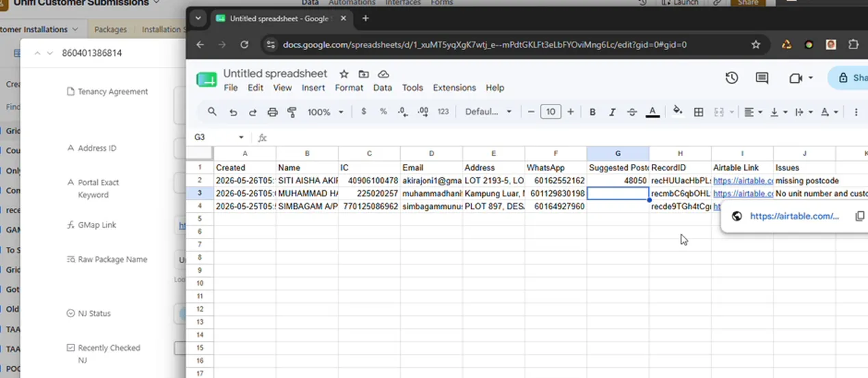
Task: Open version history clock icon
Action: point(732,78)
